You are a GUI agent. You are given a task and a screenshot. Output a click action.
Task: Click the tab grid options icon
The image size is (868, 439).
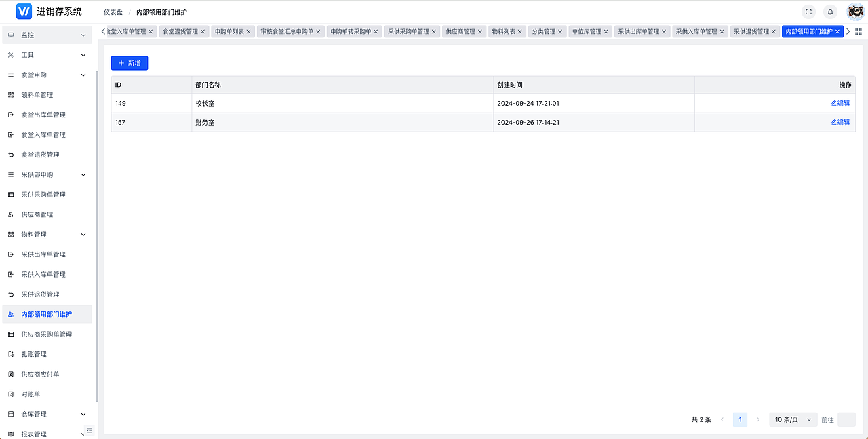point(859,31)
